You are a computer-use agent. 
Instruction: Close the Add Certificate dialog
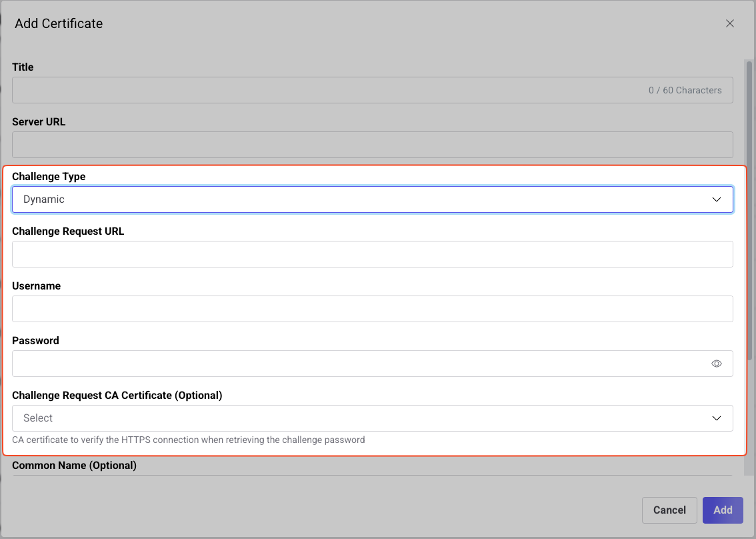coord(730,23)
